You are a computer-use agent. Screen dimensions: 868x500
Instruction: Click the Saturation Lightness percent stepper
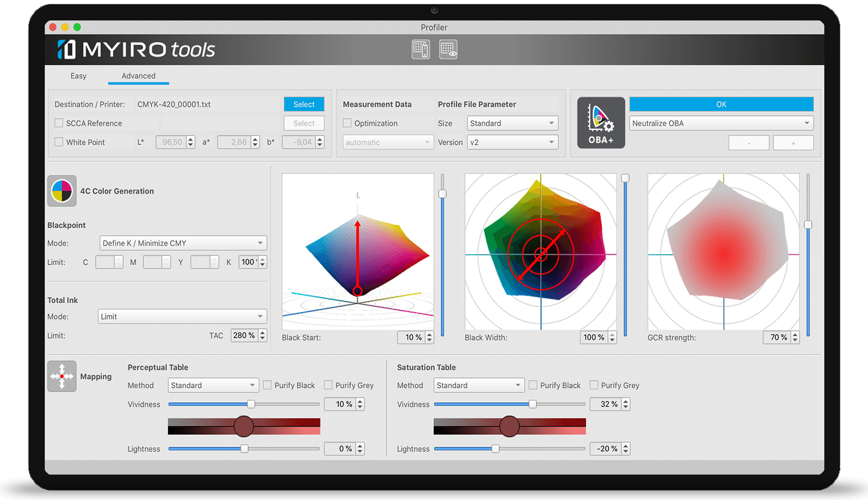pos(626,449)
